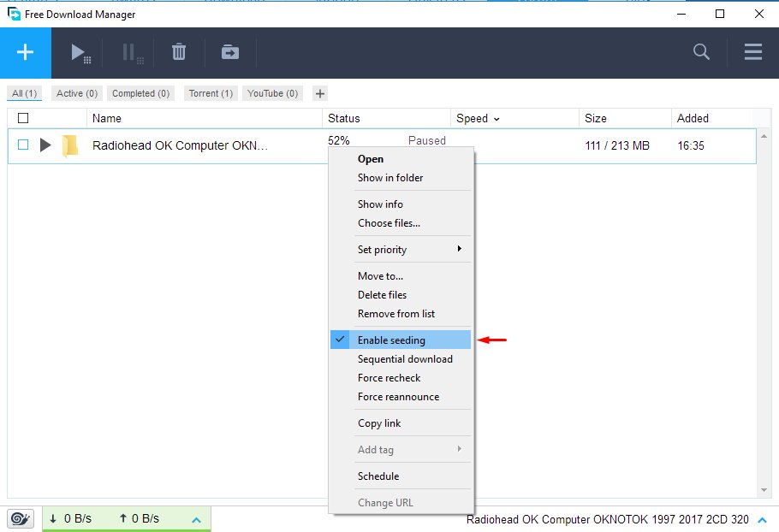Click the download speed 0 B/s indicator

tap(70, 518)
